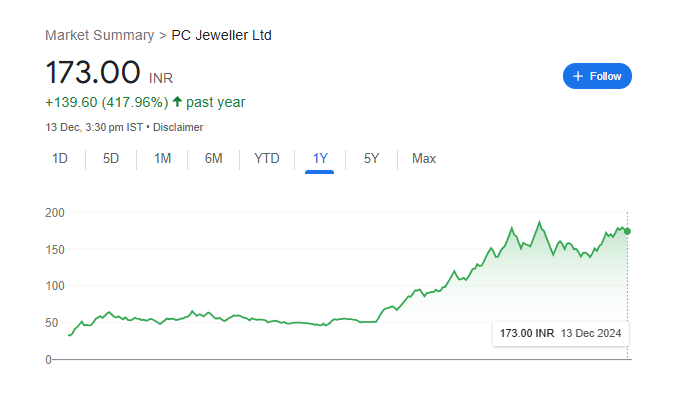Click the green up arrow icon
The height and width of the screenshot is (395, 678).
177,102
